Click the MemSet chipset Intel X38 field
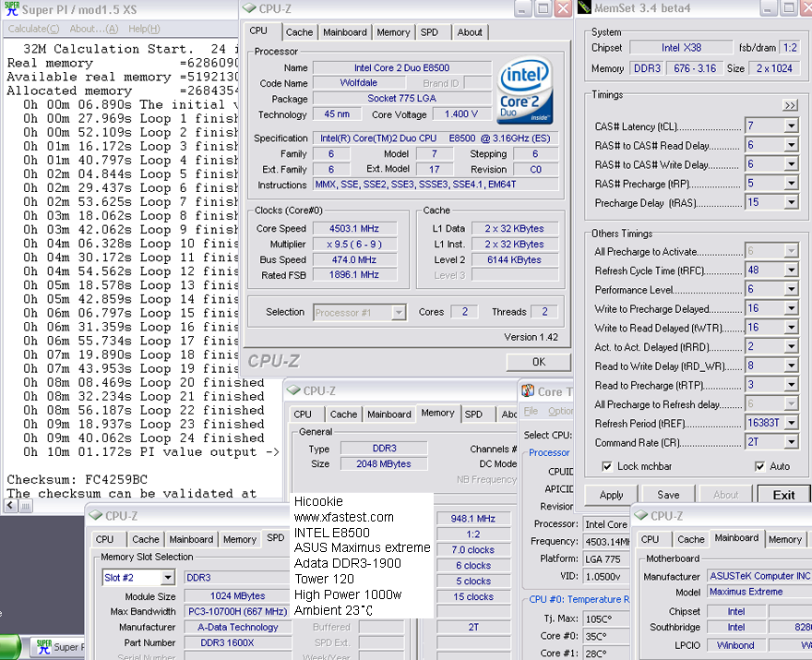This screenshot has width=812, height=660. [x=681, y=48]
